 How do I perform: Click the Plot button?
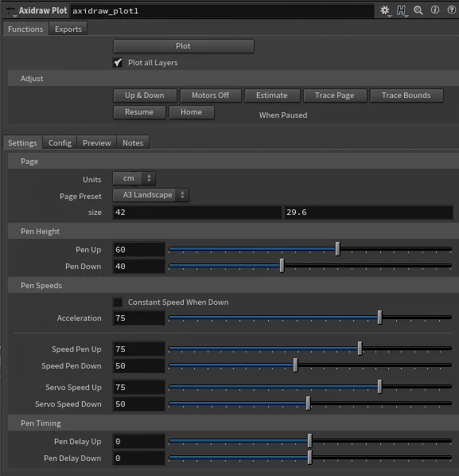point(184,46)
